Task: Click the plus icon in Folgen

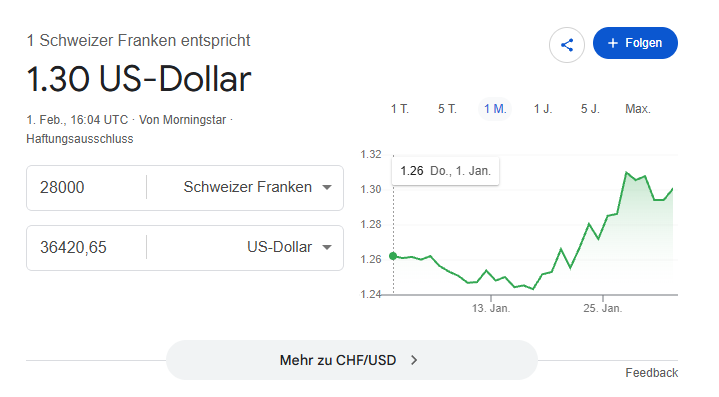Action: click(x=613, y=43)
